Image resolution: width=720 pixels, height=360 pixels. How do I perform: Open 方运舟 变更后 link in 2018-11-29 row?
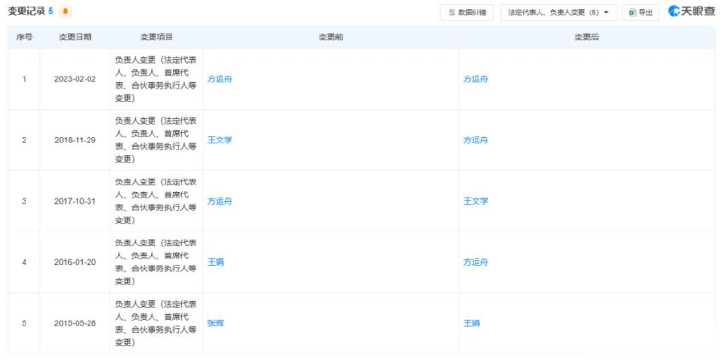(x=475, y=140)
